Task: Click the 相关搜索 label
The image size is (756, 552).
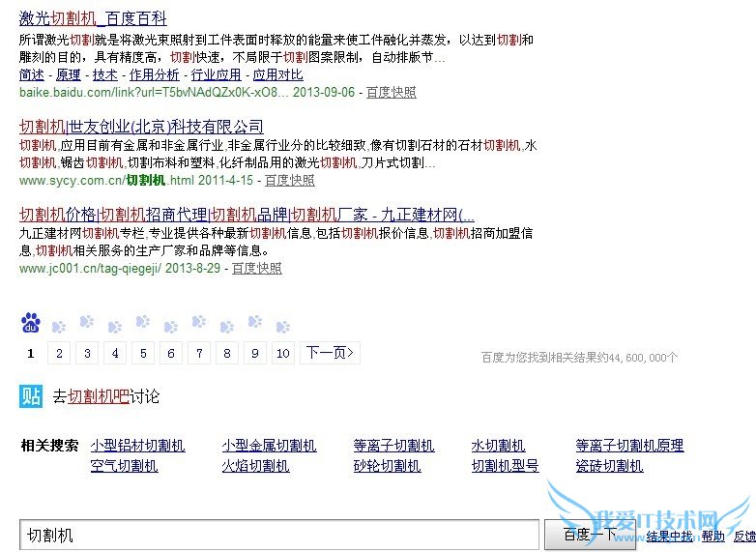Action: [49, 446]
